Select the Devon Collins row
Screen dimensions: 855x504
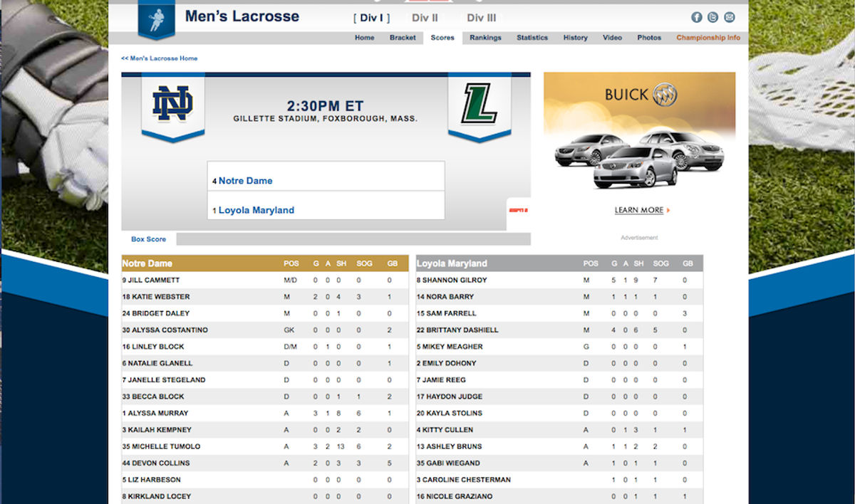[265, 463]
